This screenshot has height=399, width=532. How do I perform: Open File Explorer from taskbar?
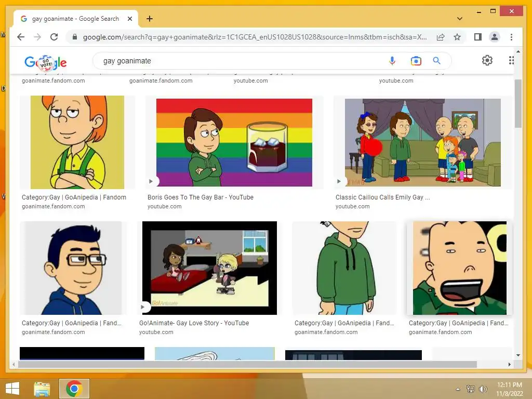pyautogui.click(x=42, y=389)
